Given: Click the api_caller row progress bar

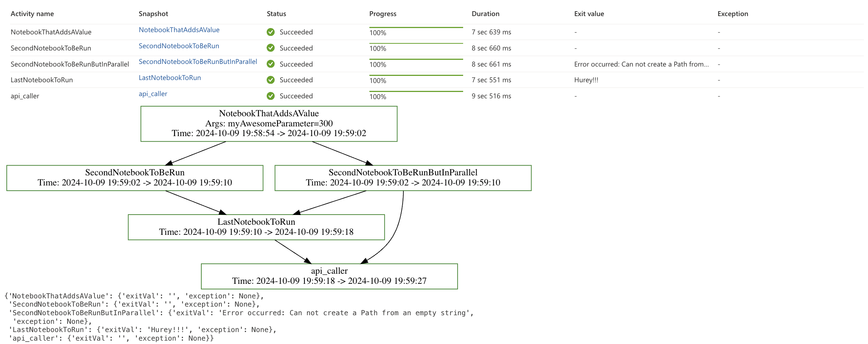Looking at the screenshot, I should [416, 92].
